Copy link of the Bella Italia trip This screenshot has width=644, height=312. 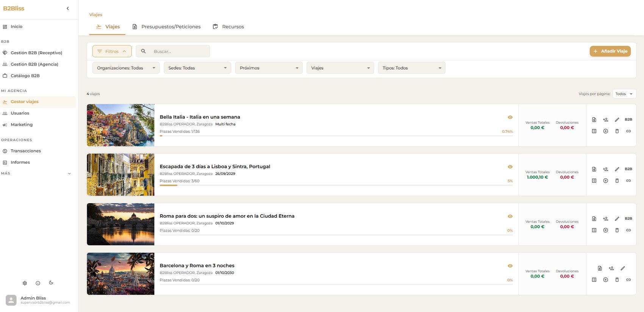pos(628,131)
